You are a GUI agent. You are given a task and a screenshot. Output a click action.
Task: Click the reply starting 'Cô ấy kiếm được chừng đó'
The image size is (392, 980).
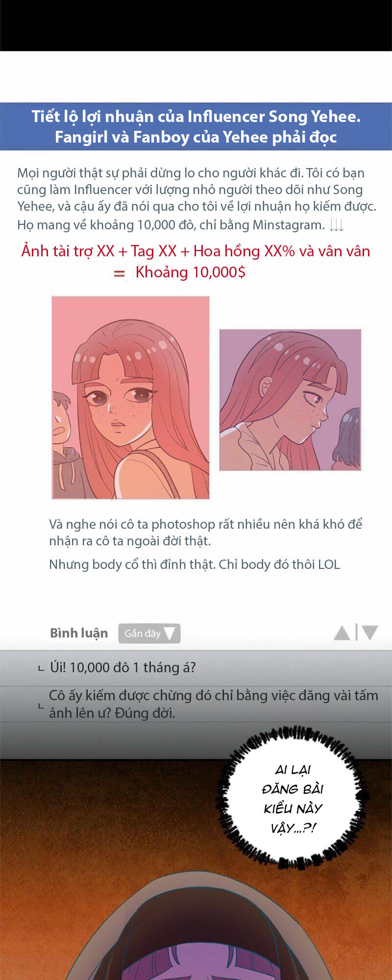click(x=214, y=704)
